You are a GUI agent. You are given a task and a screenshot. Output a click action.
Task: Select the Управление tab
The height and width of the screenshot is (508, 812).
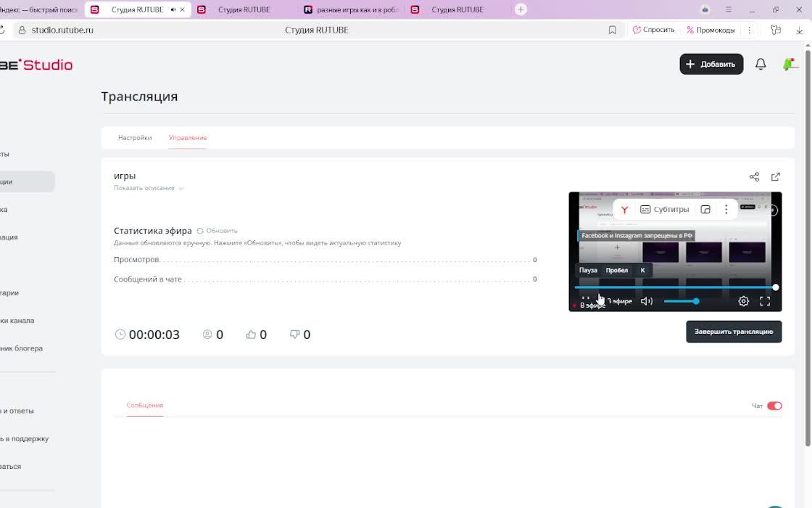tap(188, 138)
